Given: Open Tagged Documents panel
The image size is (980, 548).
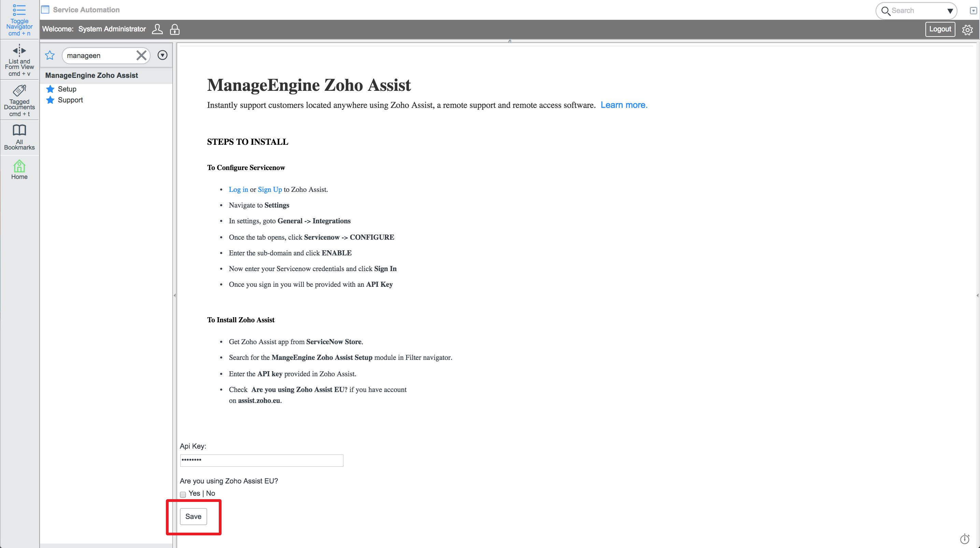Looking at the screenshot, I should [x=19, y=91].
